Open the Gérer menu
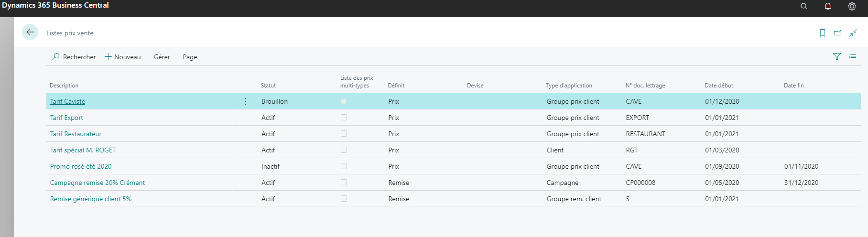The width and height of the screenshot is (868, 237). click(162, 57)
